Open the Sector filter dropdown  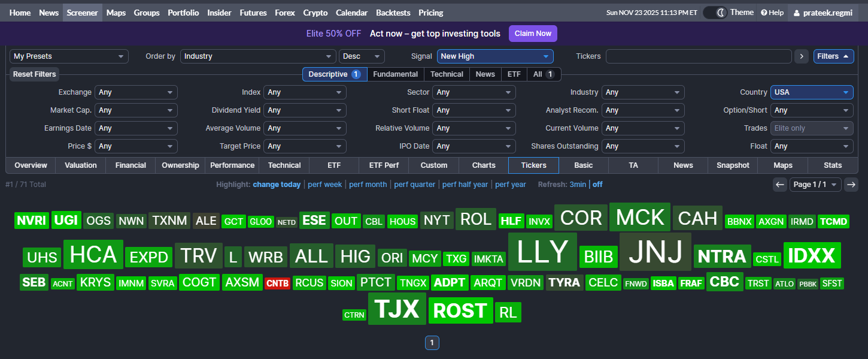474,92
